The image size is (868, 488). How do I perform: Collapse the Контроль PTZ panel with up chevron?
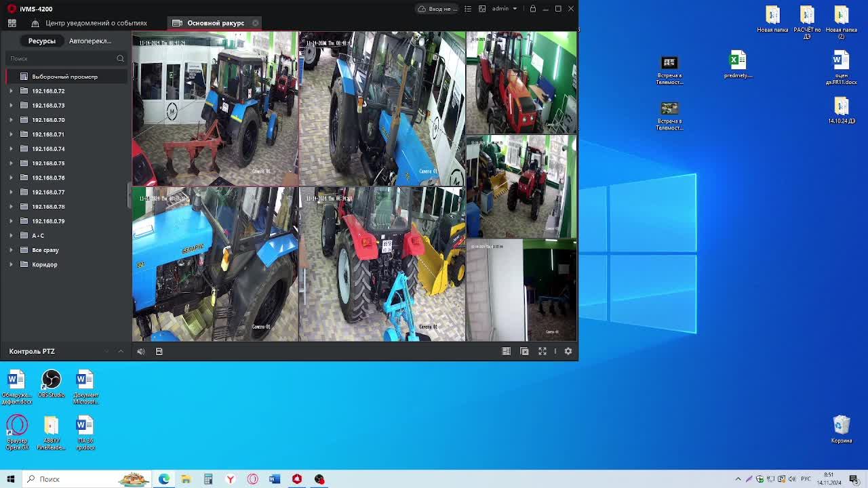click(121, 351)
